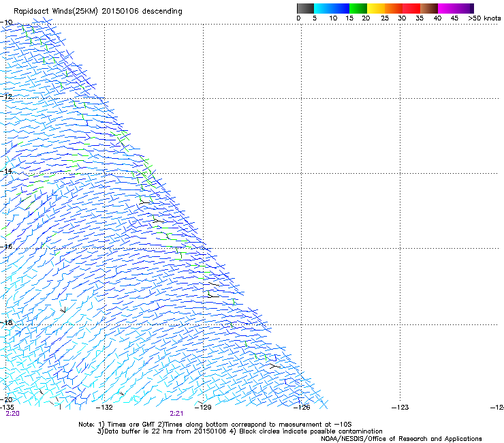Screen dimensions: 504x443
Task: Click the -129 longitude axis label
Action: [203, 408]
